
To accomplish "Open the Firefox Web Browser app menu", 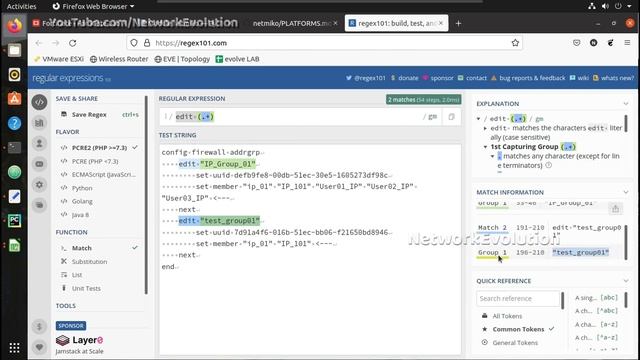I will [93, 6].
